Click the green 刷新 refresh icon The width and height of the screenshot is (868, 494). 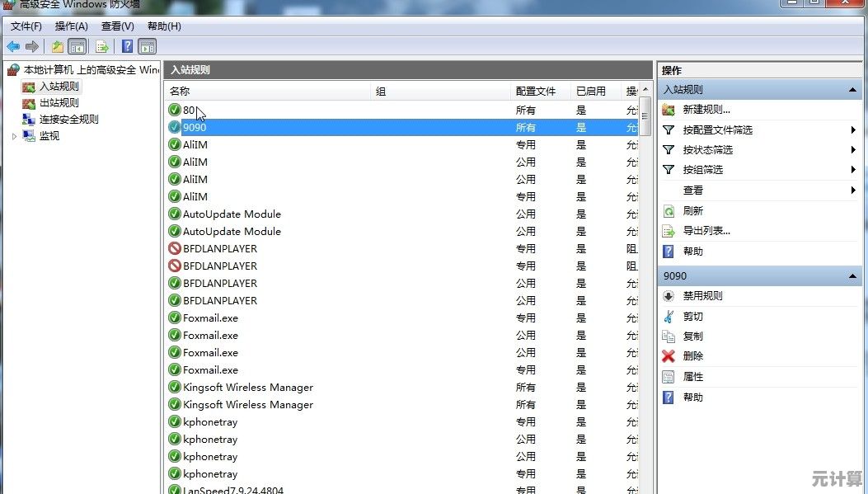(669, 211)
